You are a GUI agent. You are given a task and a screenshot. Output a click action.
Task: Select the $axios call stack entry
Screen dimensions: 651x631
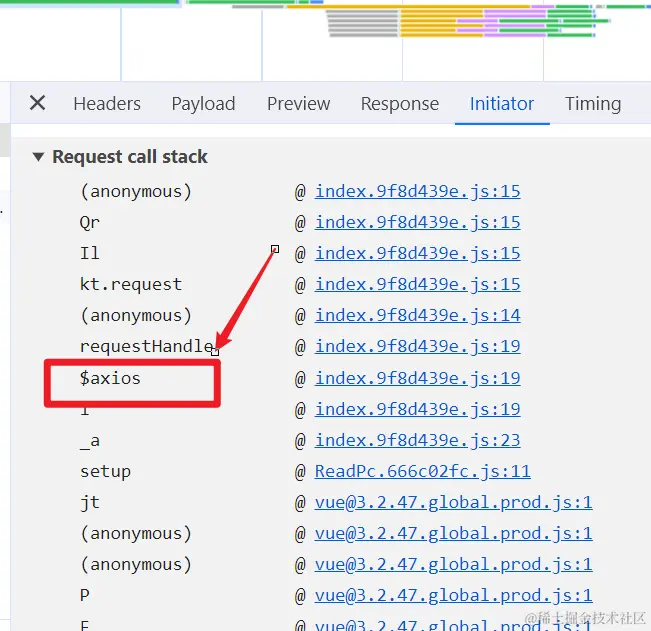[x=110, y=379]
